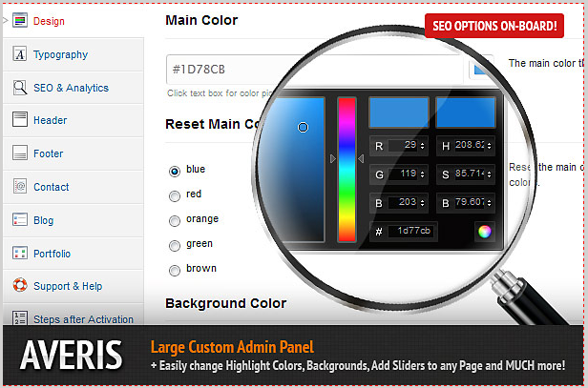Click the R value field showing 29
This screenshot has width=588, height=388.
[x=403, y=145]
